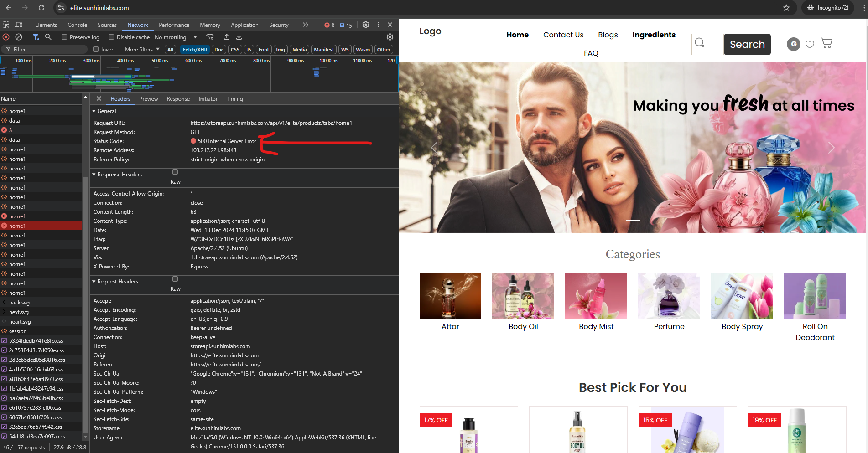The height and width of the screenshot is (453, 868).
Task: Switch to the Response tab
Action: (178, 99)
